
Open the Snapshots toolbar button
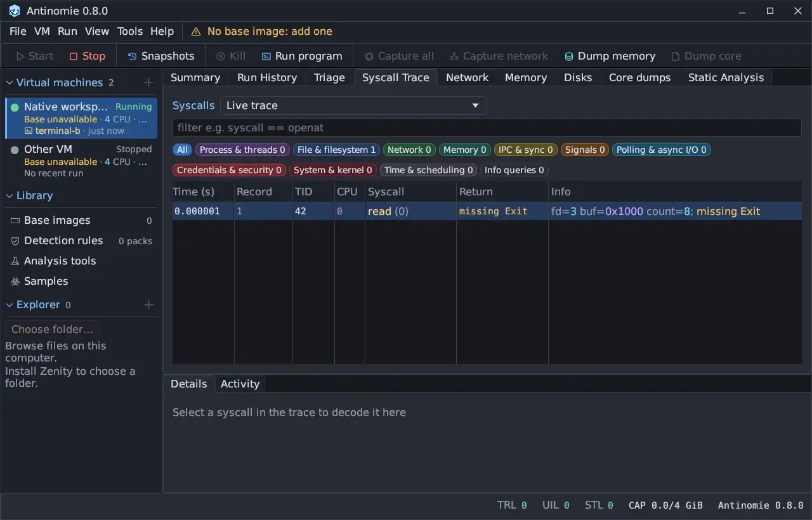(161, 56)
